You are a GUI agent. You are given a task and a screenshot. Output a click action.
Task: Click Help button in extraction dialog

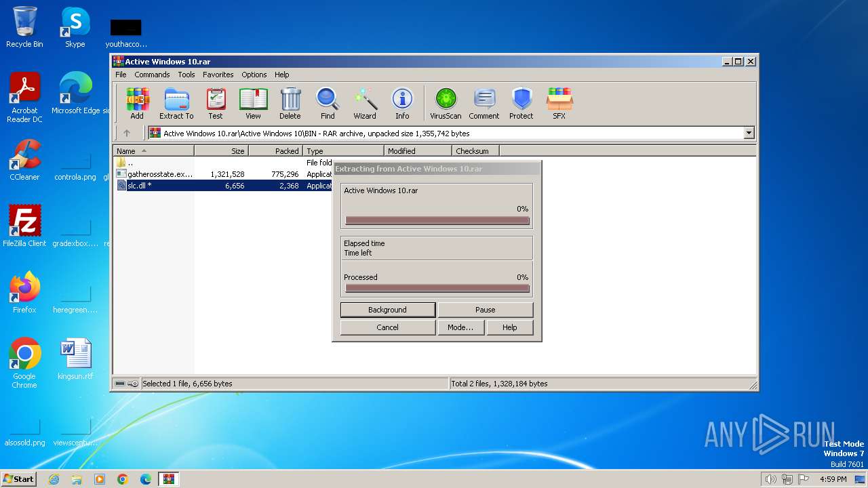click(x=509, y=327)
